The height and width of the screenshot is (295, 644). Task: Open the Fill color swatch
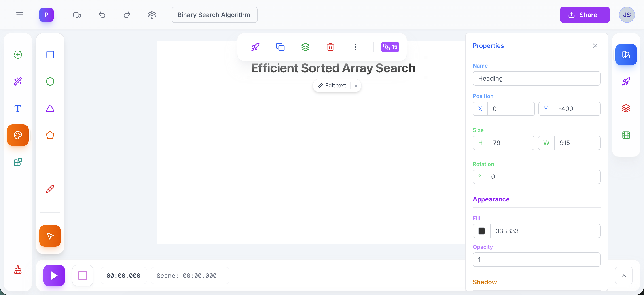click(x=481, y=231)
